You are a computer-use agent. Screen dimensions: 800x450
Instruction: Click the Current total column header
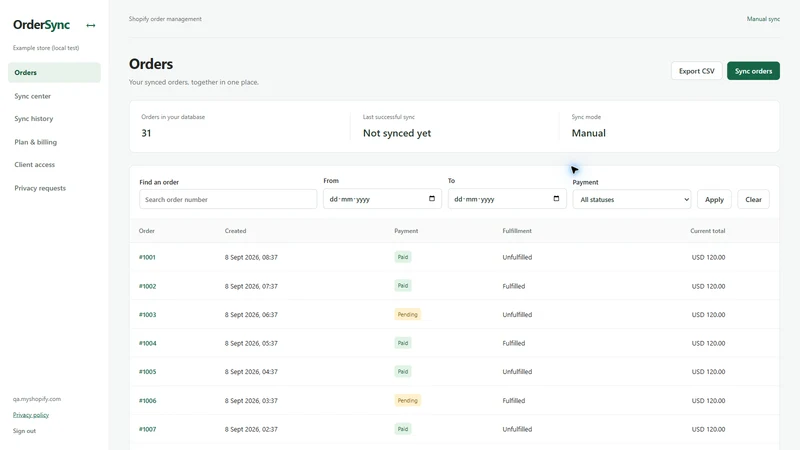click(x=708, y=231)
